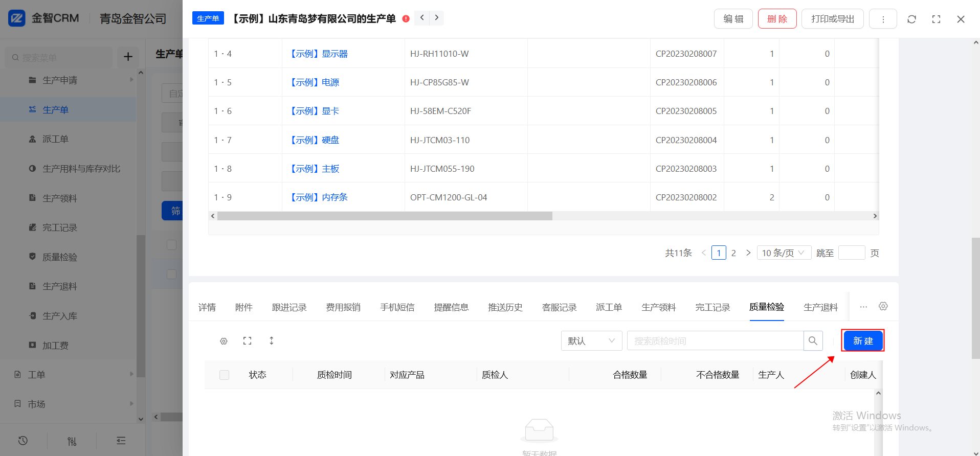Show more tabs with the ellipsis icon
Viewport: 980px width, 456px height.
(863, 307)
